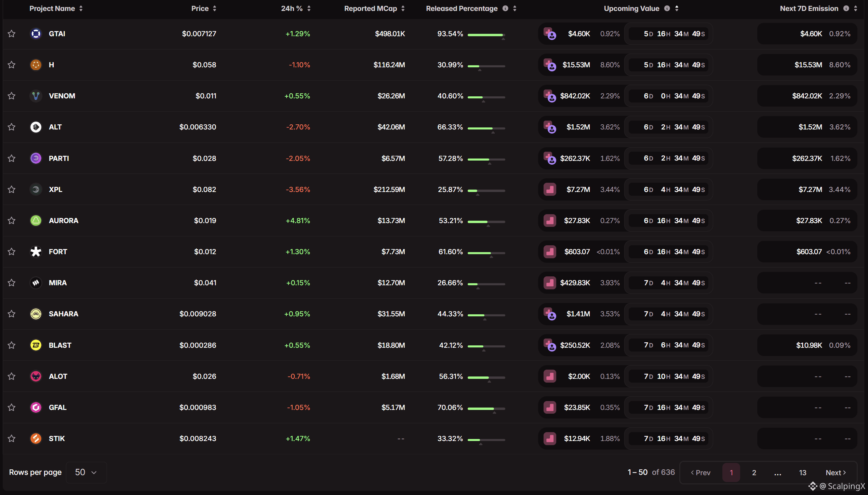Click PARTI market cap $6.57M
This screenshot has width=868, height=495.
coord(393,158)
